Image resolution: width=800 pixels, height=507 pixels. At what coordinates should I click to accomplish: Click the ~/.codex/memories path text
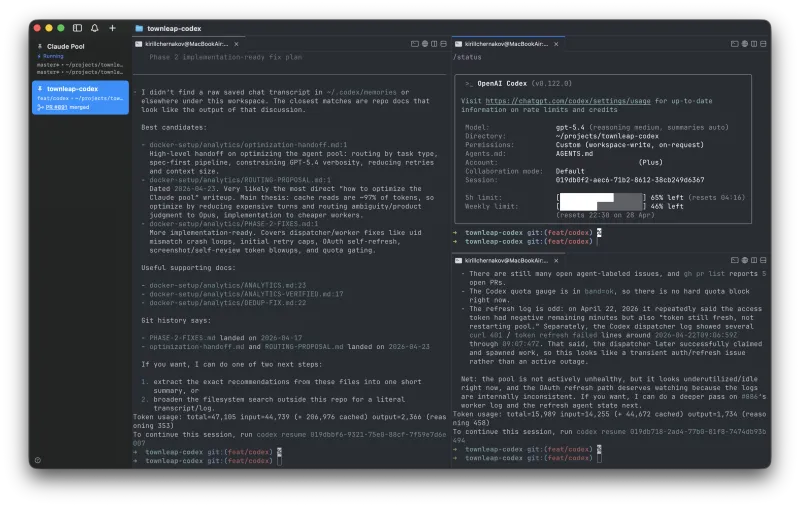(x=361, y=92)
